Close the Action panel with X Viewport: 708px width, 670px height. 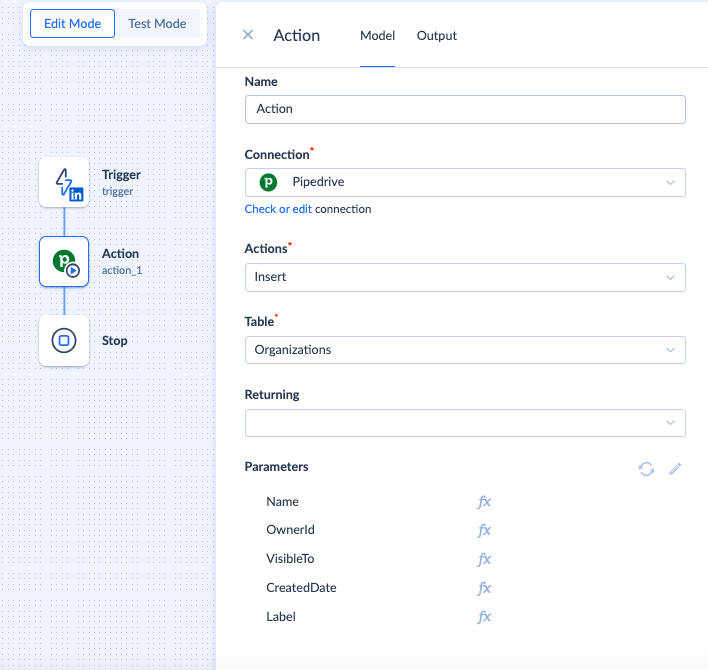248,35
